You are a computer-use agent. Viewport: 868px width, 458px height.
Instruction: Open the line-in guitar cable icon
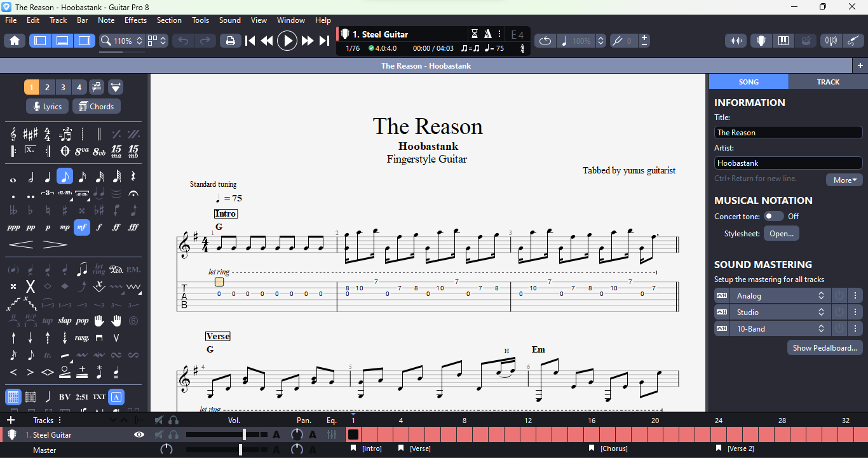853,41
